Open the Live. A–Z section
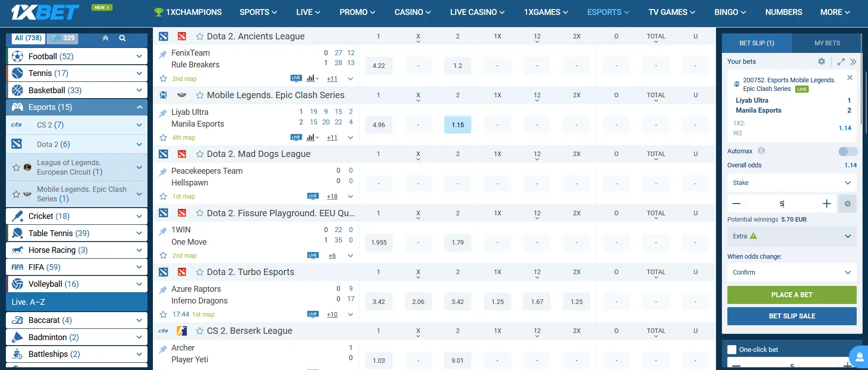The image size is (868, 370). coord(77,302)
